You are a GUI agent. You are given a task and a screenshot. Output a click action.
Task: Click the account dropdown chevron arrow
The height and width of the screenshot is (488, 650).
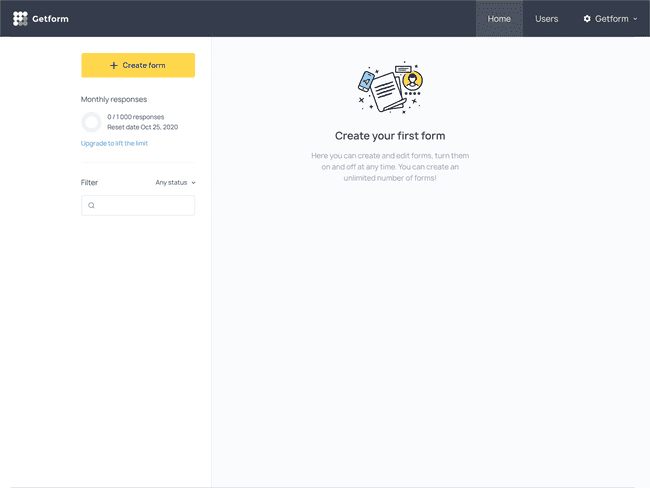point(635,19)
